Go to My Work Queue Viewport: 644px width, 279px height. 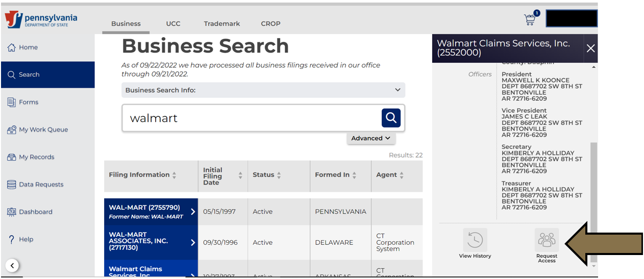[43, 130]
